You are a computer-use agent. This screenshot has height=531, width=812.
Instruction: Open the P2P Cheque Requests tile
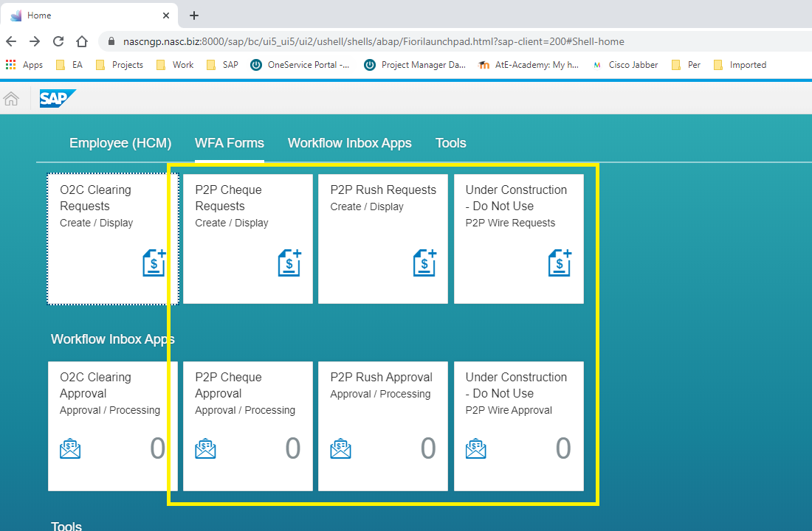[248, 239]
